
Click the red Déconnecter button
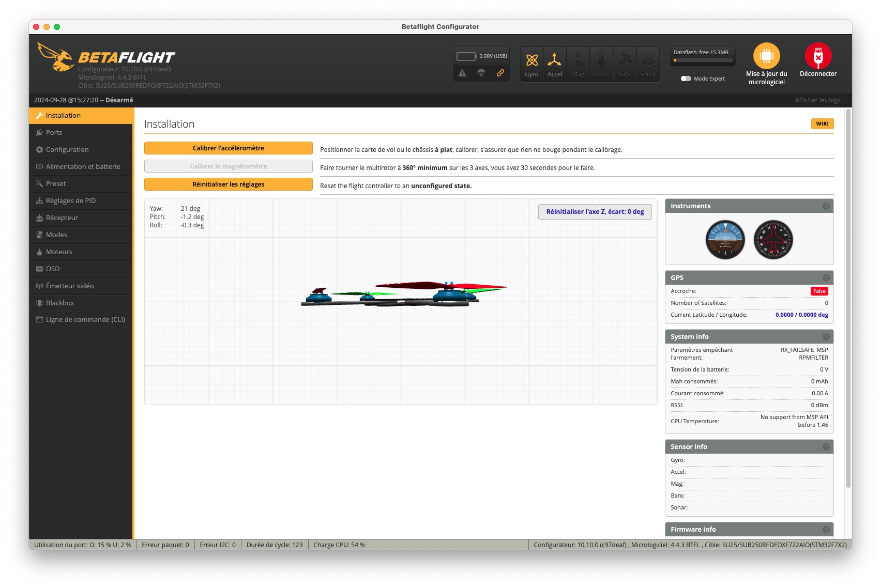pyautogui.click(x=818, y=56)
